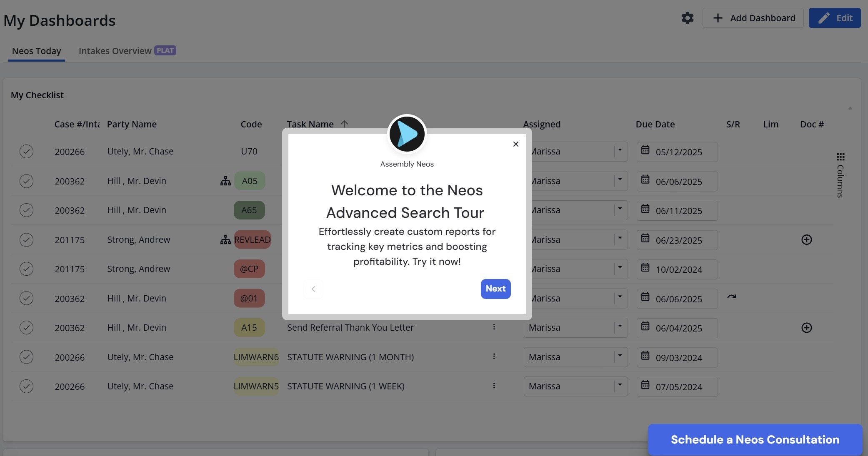Image resolution: width=868 pixels, height=456 pixels.
Task: Add document on Send Referral Thank You Letter row
Action: (x=806, y=328)
